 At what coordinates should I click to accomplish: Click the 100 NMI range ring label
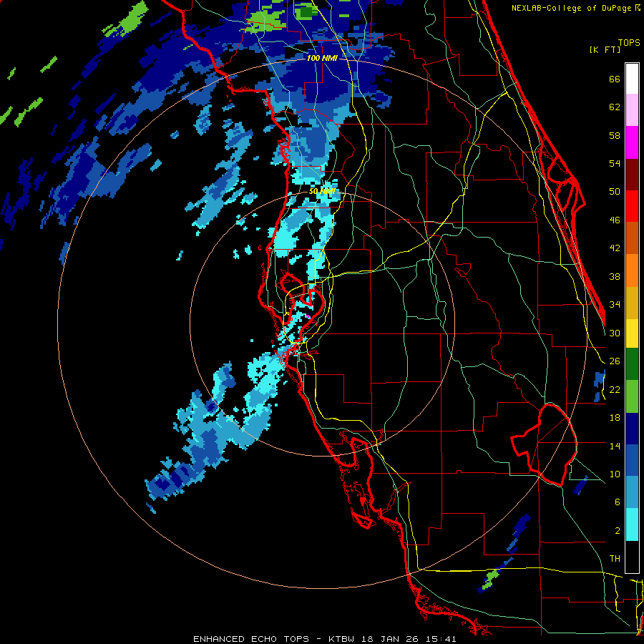322,58
